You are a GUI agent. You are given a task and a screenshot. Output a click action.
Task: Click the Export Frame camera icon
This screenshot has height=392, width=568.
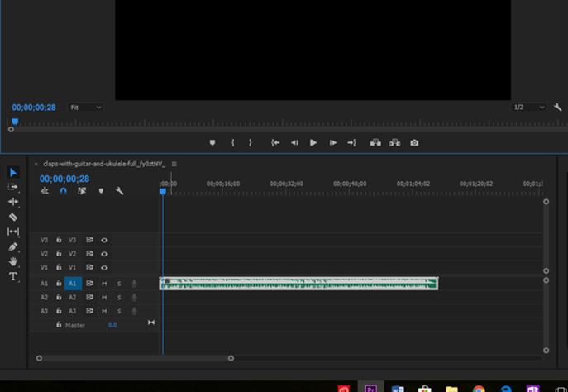[x=414, y=143]
